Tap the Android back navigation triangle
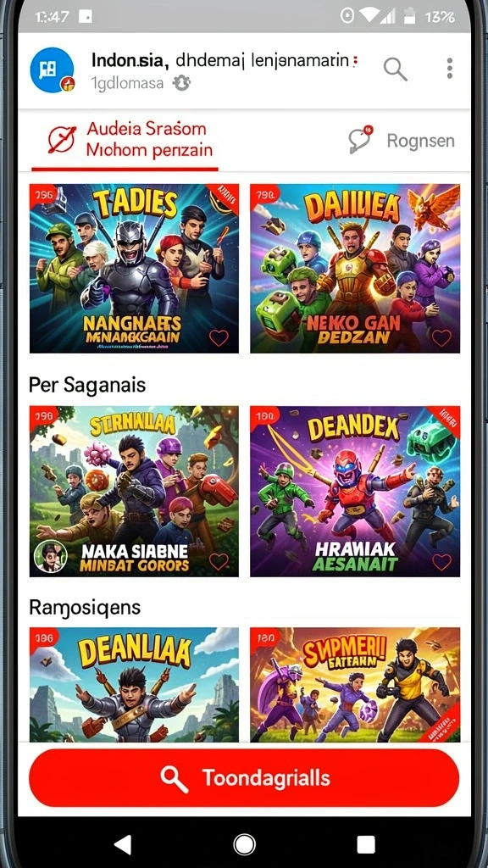This screenshot has height=868, width=488. [x=122, y=845]
